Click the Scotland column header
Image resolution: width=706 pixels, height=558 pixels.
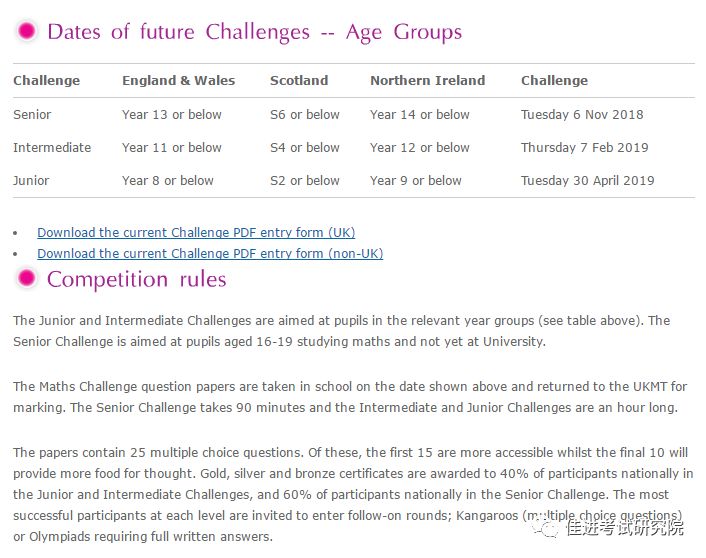pyautogui.click(x=299, y=81)
